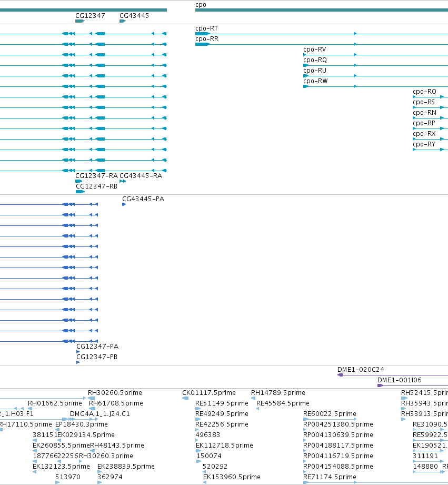Click the RE60022.5prime label
This screenshot has height=485, width=448.
click(x=330, y=414)
